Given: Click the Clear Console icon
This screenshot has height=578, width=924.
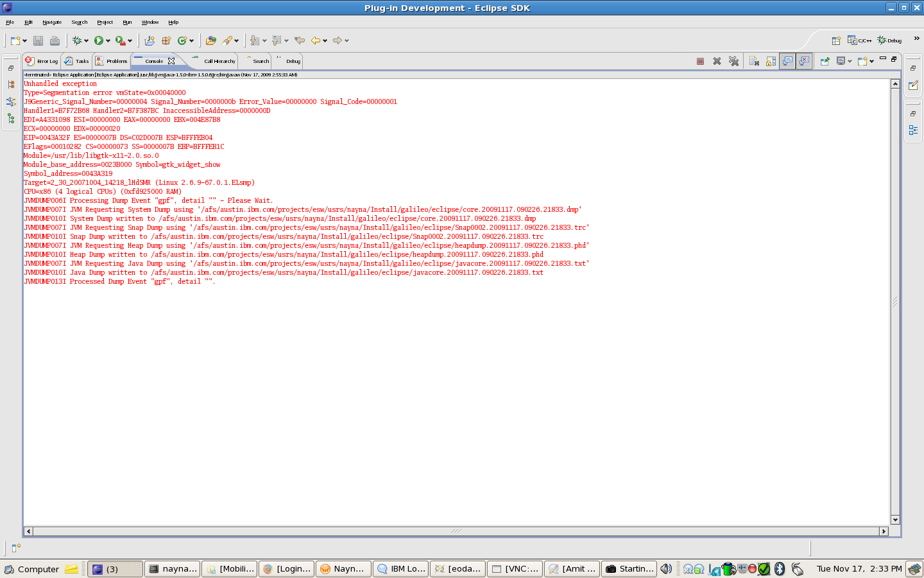Looking at the screenshot, I should 754,61.
